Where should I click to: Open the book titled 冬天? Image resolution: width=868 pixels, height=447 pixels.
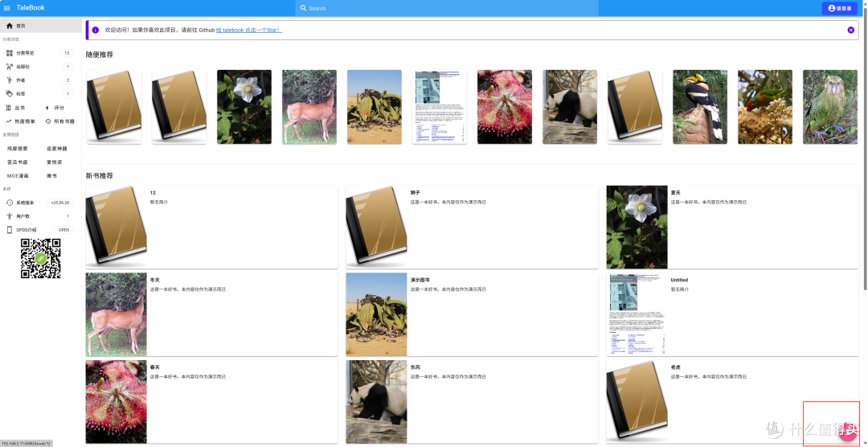point(211,314)
